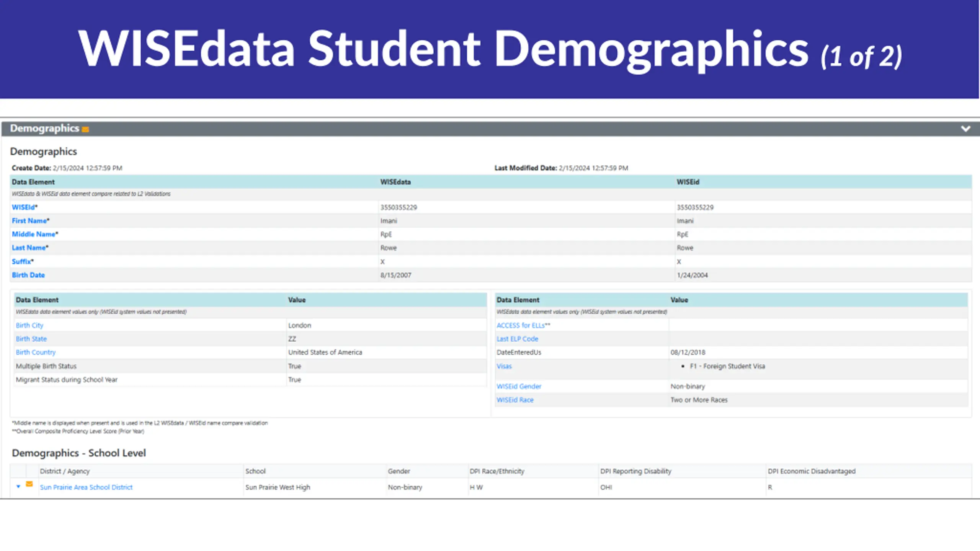Viewport: 980px width, 551px height.
Task: Click the envelope icon in the Sun Prairie row
Action: pyautogui.click(x=29, y=484)
